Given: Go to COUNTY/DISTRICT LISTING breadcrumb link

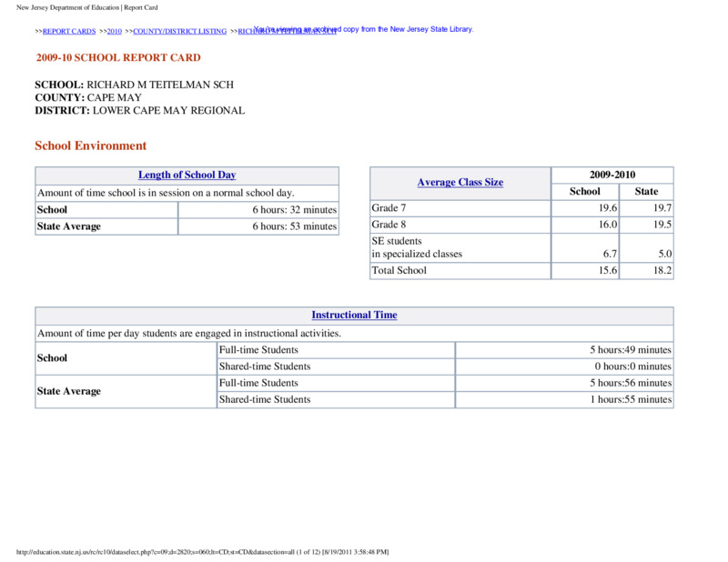Looking at the screenshot, I should 179,32.
